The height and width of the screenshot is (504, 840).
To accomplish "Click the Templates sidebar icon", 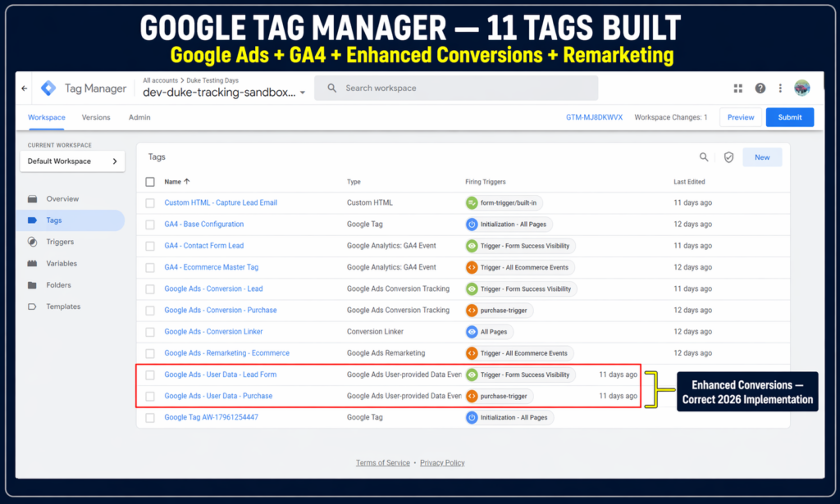I will point(32,306).
